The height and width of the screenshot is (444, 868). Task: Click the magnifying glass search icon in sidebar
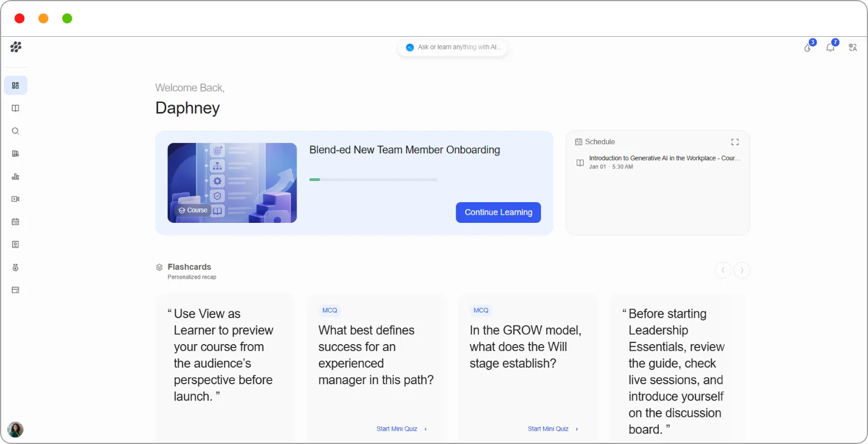click(x=16, y=131)
